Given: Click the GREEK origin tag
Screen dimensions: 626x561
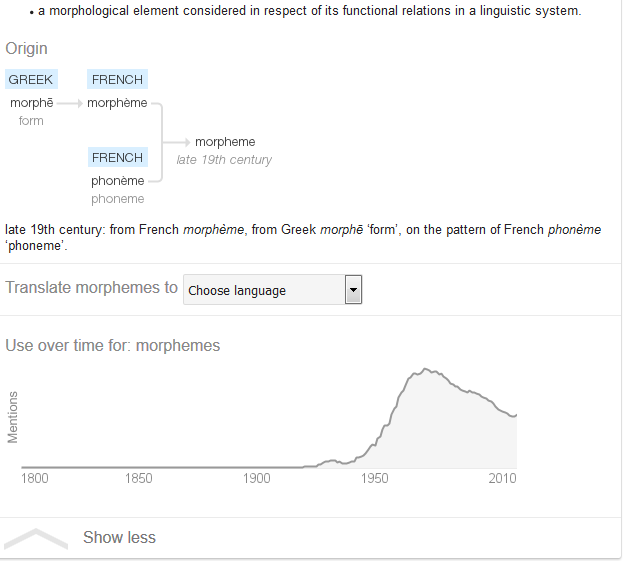Looking at the screenshot, I should [x=31, y=80].
